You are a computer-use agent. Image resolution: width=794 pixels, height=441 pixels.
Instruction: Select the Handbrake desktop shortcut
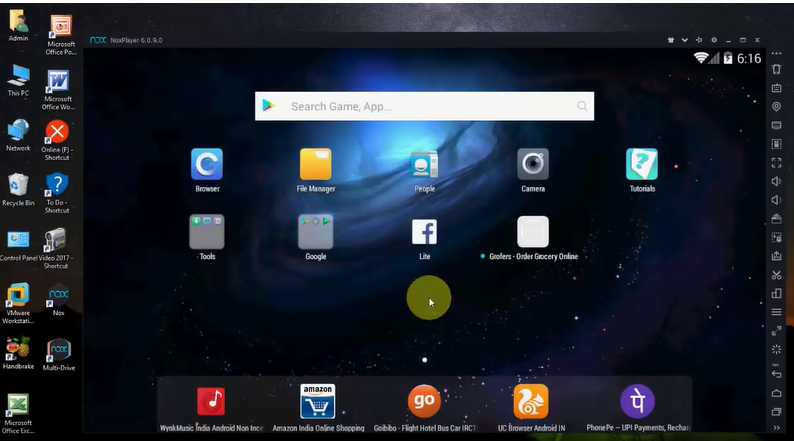18,353
